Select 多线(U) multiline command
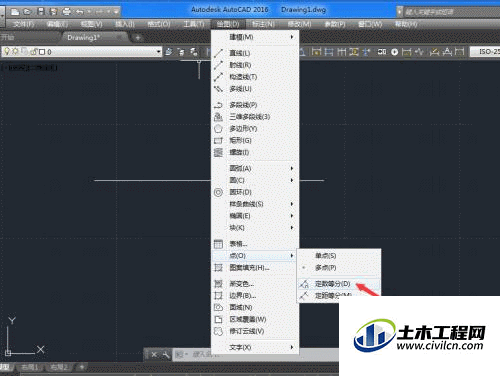 pyautogui.click(x=255, y=89)
